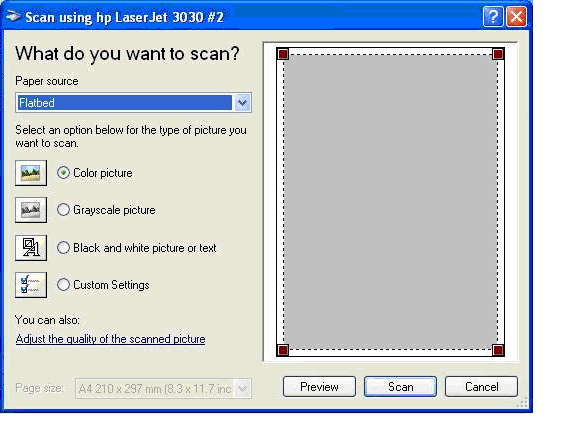Click the Color picture thumbnail icon
The height and width of the screenshot is (432, 576).
(x=31, y=173)
